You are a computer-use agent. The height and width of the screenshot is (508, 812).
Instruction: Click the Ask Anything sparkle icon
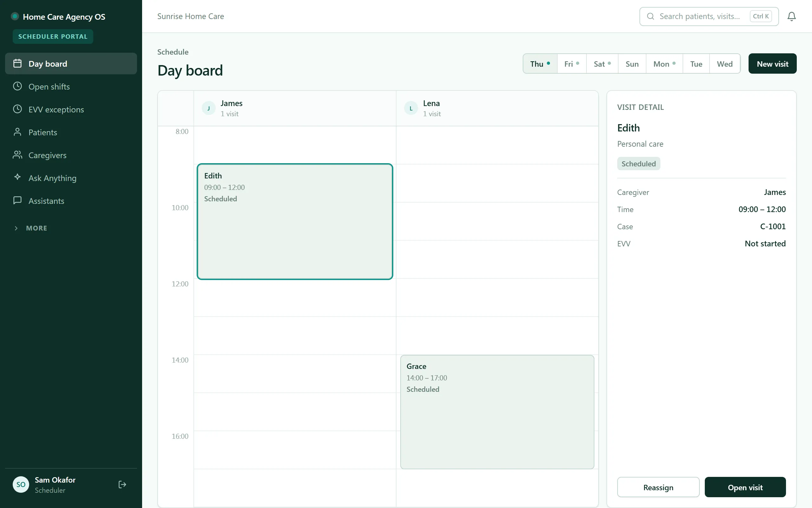(x=17, y=177)
